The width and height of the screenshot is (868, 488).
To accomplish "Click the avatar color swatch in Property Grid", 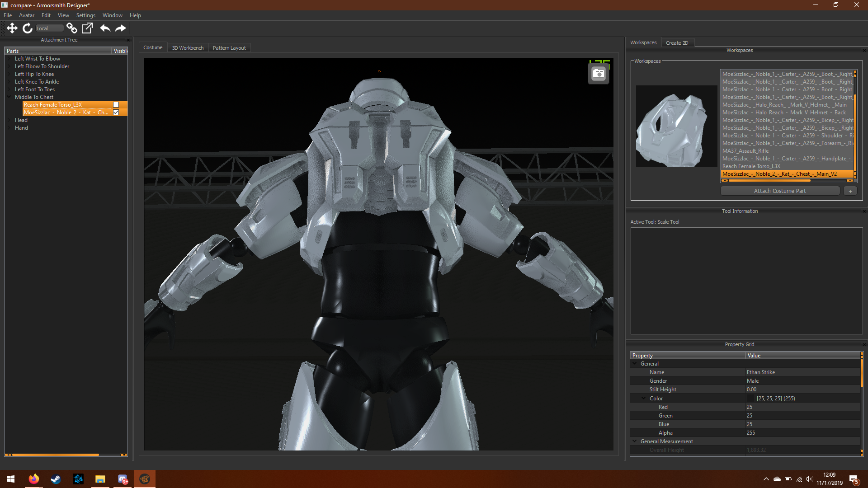I will click(750, 399).
